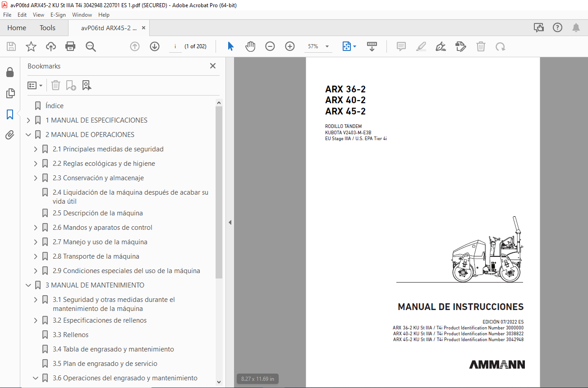Add document to favorites with star icon
Image resolution: width=588 pixels, height=388 pixels.
31,46
